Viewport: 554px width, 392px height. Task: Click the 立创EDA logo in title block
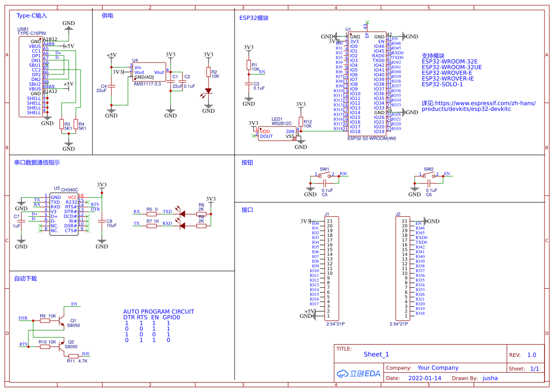(359, 374)
